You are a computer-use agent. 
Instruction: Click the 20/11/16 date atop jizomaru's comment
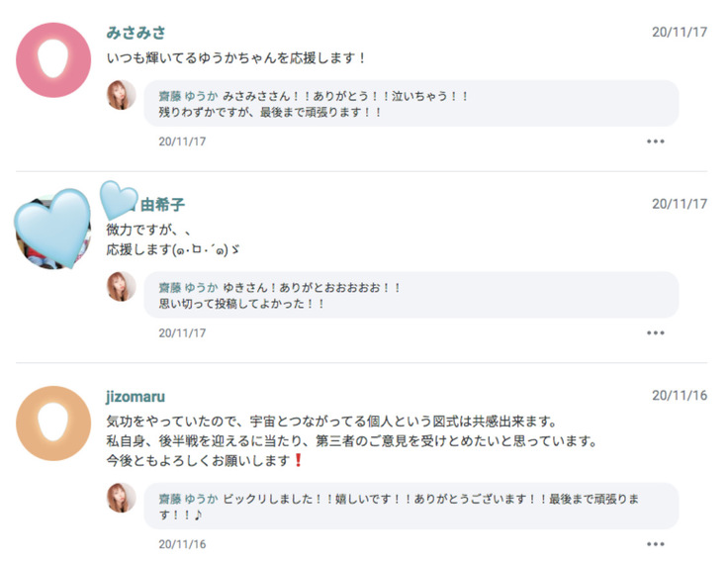pyautogui.click(x=680, y=395)
